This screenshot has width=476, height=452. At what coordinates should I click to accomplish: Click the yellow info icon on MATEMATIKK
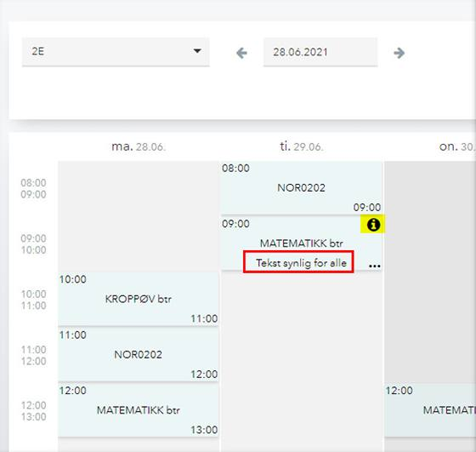click(373, 224)
